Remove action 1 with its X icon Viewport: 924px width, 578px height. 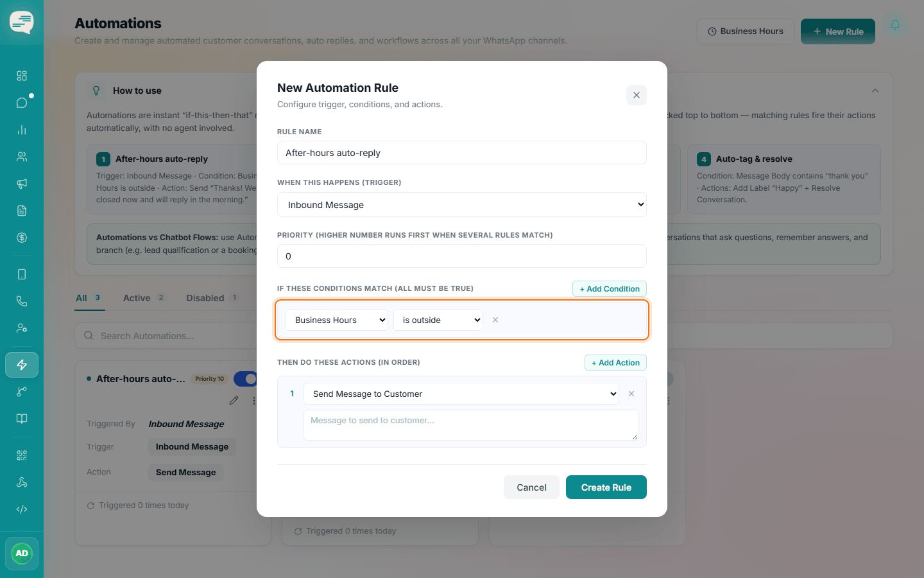coord(631,394)
